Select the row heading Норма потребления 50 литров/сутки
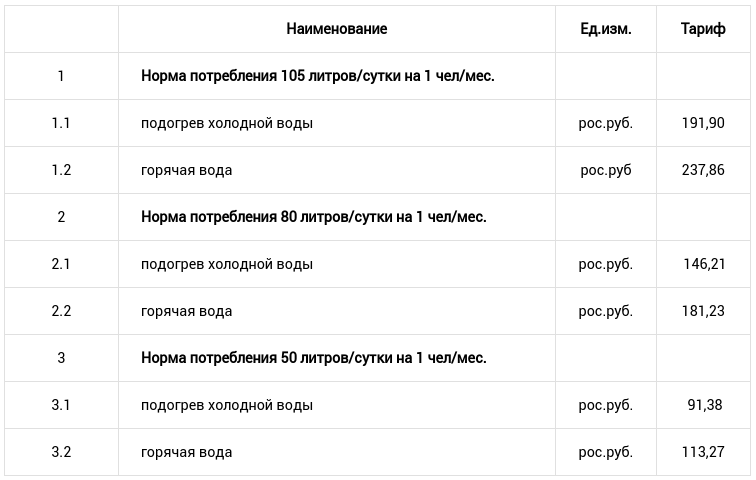 coord(314,358)
